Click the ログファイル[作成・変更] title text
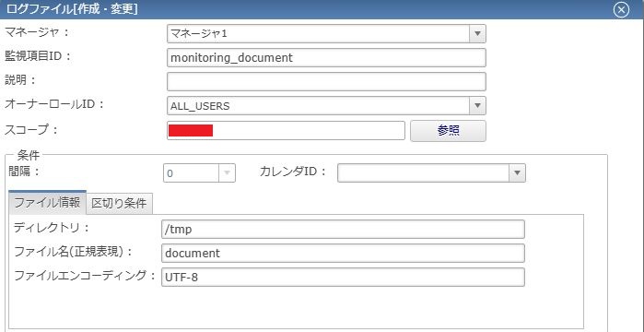This screenshot has width=644, height=332. (x=72, y=9)
